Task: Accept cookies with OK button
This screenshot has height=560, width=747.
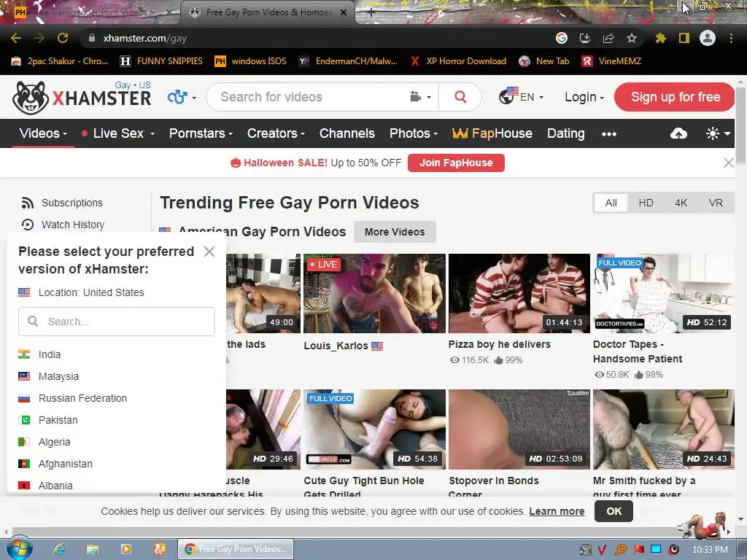Action: tap(614, 511)
